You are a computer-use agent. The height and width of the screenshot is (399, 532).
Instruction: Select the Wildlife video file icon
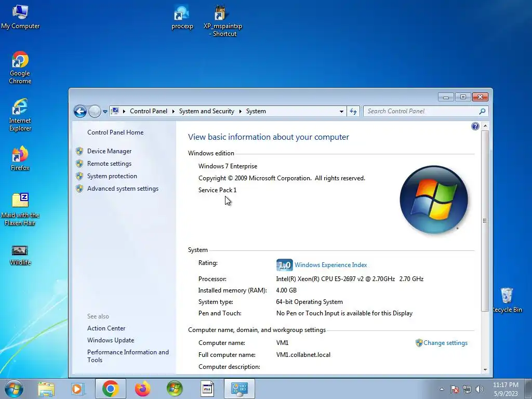click(20, 255)
